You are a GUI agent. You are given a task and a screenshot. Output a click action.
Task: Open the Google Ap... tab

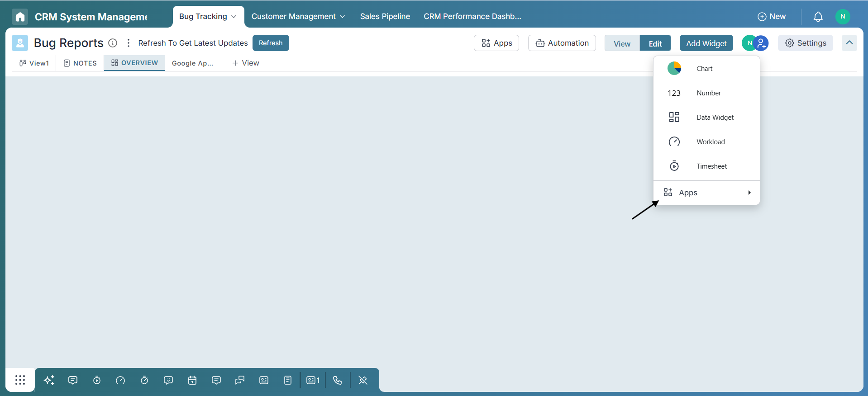point(192,63)
